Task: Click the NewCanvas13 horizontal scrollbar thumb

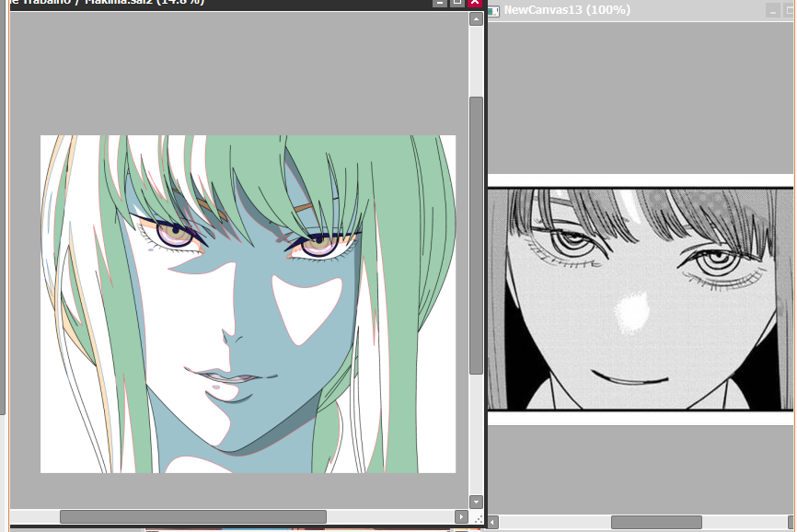Action: pyautogui.click(x=656, y=523)
